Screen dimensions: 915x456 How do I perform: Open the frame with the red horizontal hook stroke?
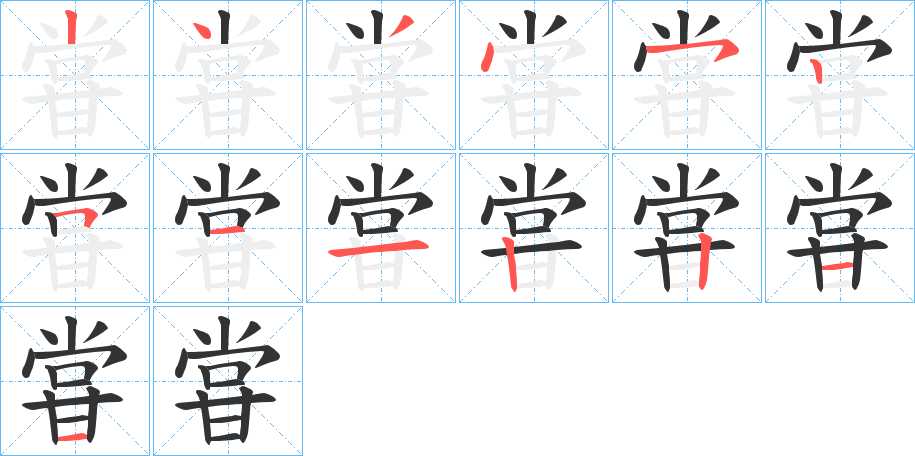pos(687,75)
